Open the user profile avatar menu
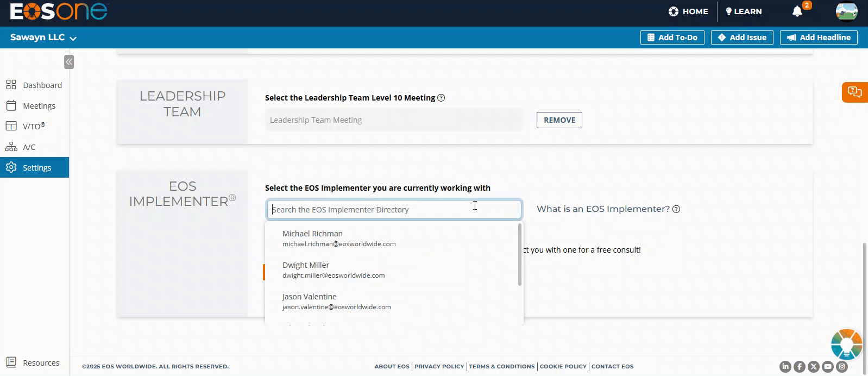The height and width of the screenshot is (376, 868). coord(846,11)
